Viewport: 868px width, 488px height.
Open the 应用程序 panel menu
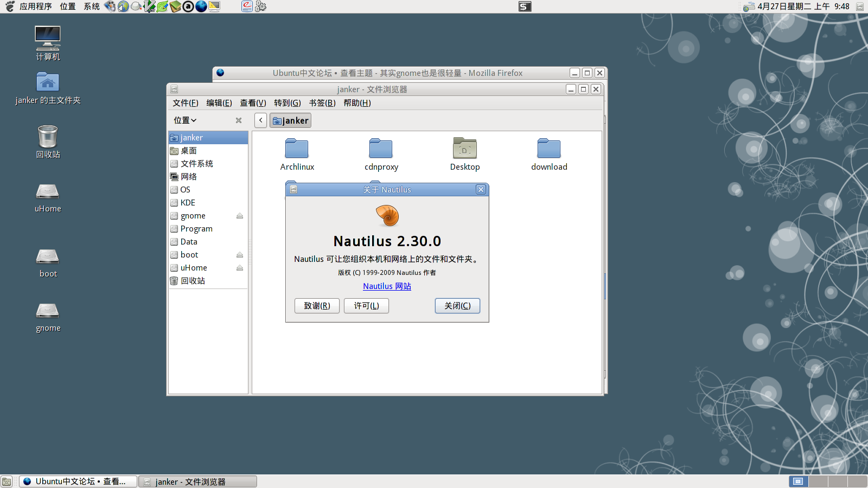pos(36,7)
